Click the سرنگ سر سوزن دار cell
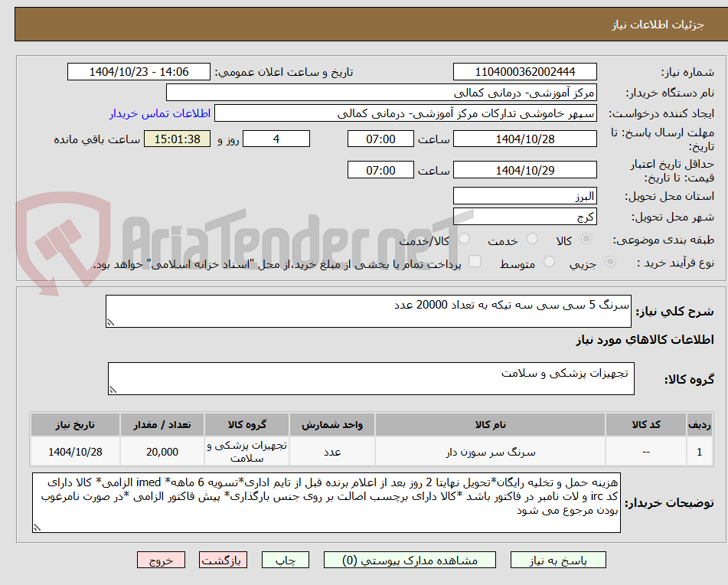 [x=490, y=451]
